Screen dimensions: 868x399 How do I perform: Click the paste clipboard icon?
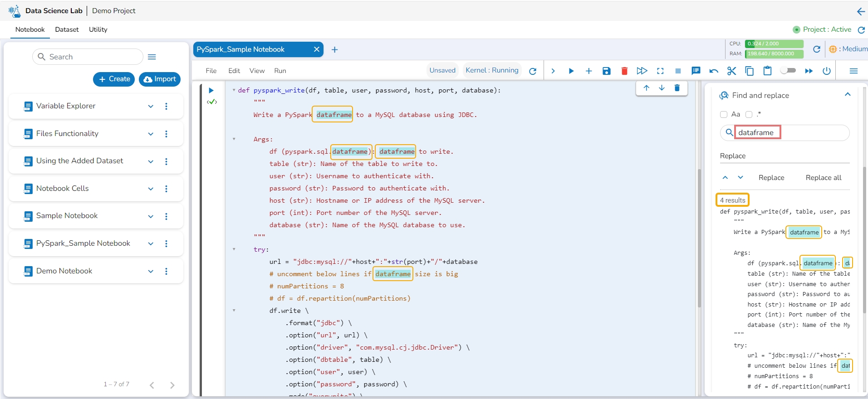pos(767,71)
